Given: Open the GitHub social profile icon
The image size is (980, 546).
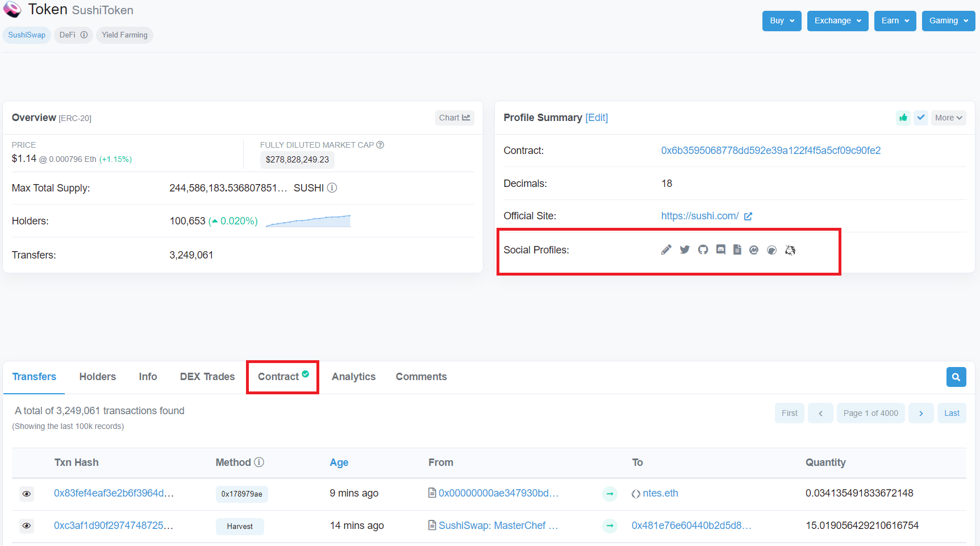Looking at the screenshot, I should [703, 250].
